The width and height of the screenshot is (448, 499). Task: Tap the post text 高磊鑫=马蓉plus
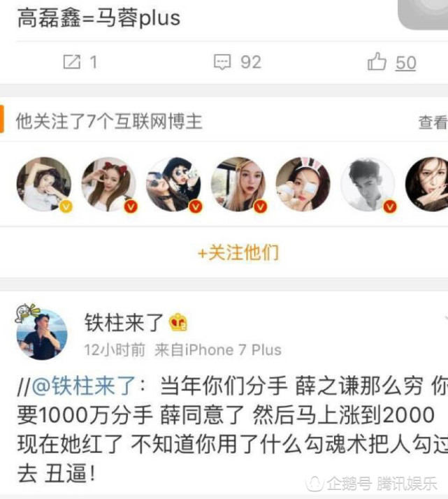pos(99,18)
